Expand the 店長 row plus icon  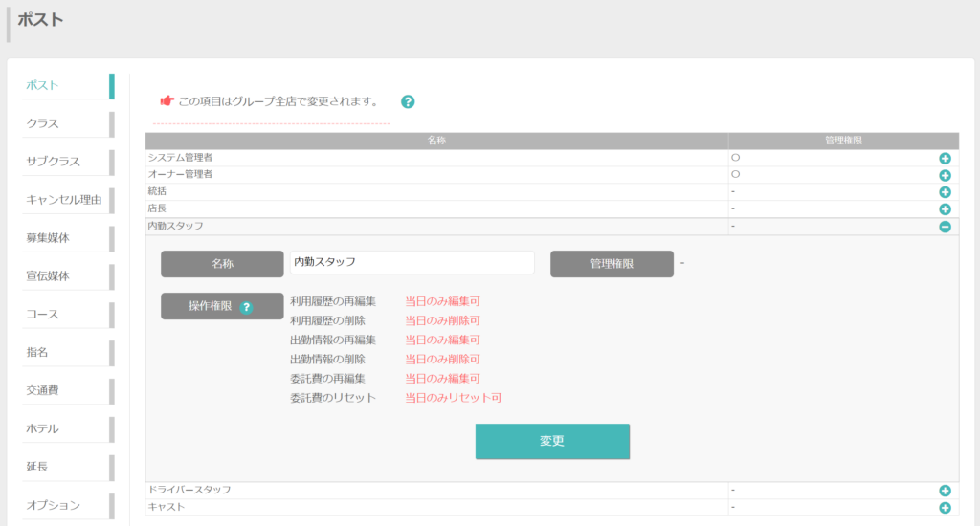[x=945, y=209]
